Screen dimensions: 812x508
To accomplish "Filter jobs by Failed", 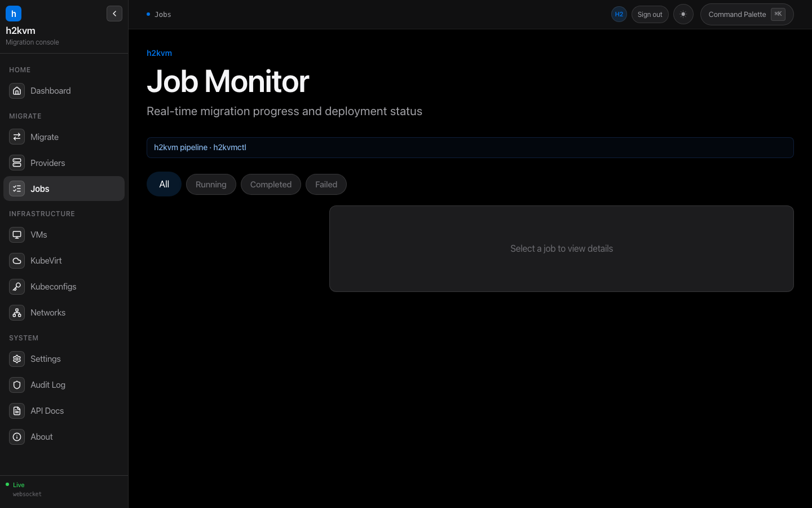I will pos(326,185).
